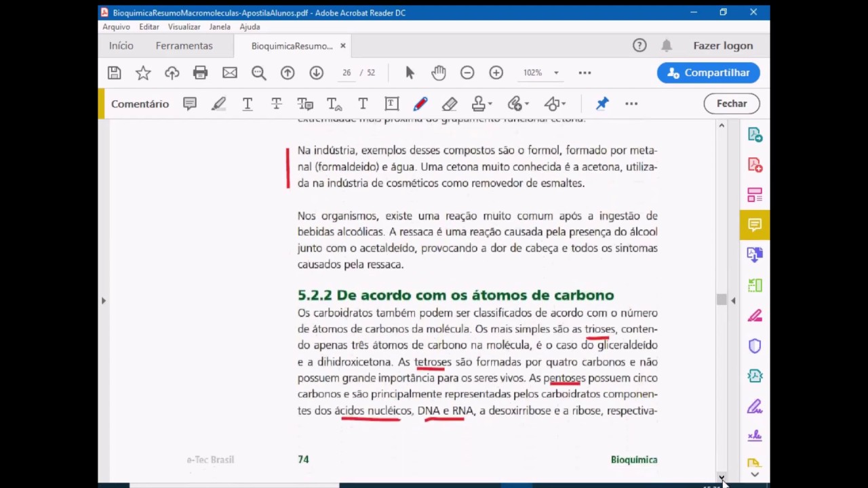Select the pencil drawing tool
This screenshot has height=488, width=868.
(x=420, y=104)
